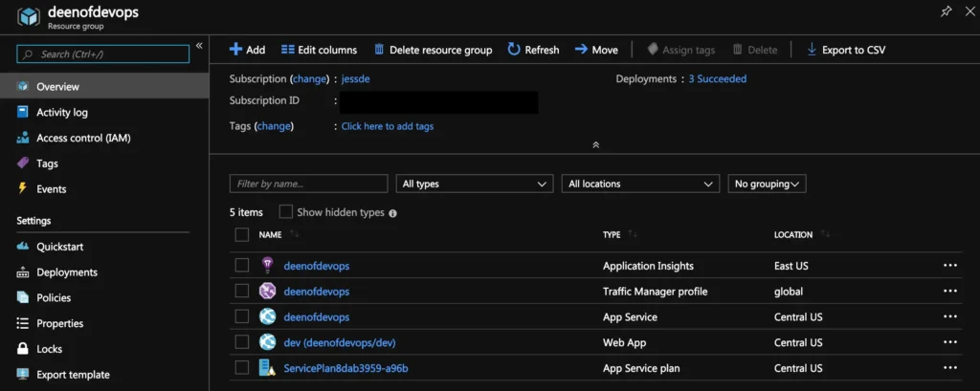Enable the Show hidden types checkbox
The width and height of the screenshot is (980, 391).
[285, 212]
